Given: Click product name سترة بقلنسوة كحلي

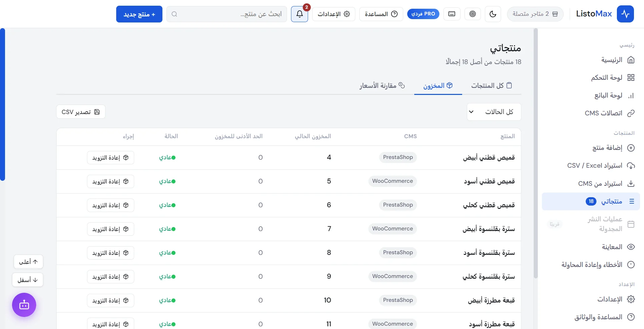Looking at the screenshot, I should tap(489, 277).
